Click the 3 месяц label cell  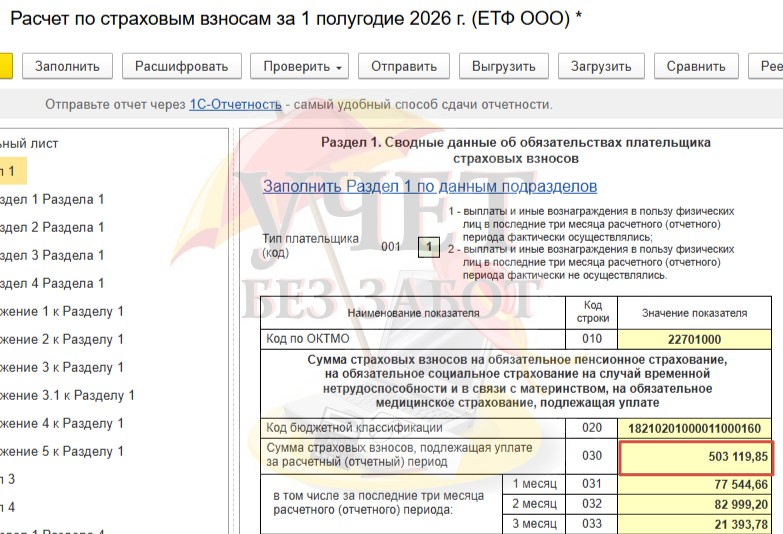tap(534, 524)
